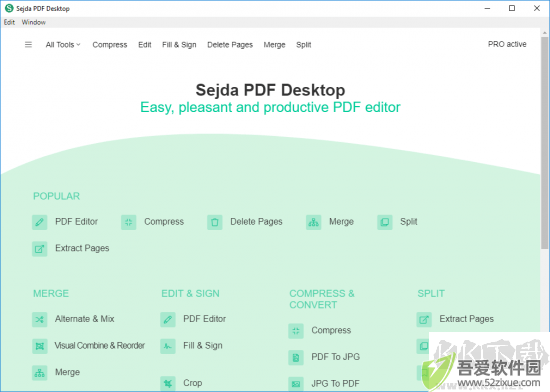The height and width of the screenshot is (392, 550).
Task: Click PDF Editor icon in Edit & Sign
Action: (x=168, y=319)
